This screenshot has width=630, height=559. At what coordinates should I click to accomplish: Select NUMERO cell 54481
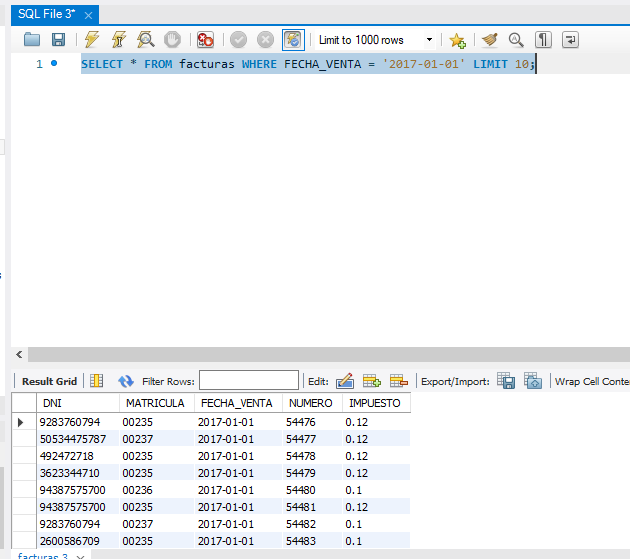click(x=312, y=507)
